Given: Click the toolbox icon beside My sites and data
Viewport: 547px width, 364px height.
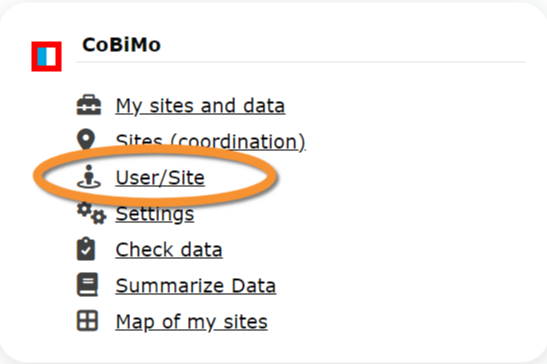Looking at the screenshot, I should pos(89,105).
